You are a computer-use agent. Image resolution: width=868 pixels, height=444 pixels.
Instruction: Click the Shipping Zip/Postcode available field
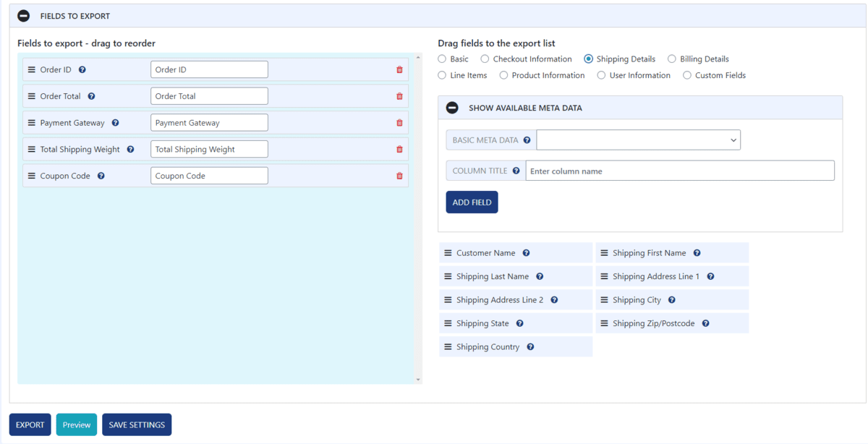pyautogui.click(x=672, y=323)
